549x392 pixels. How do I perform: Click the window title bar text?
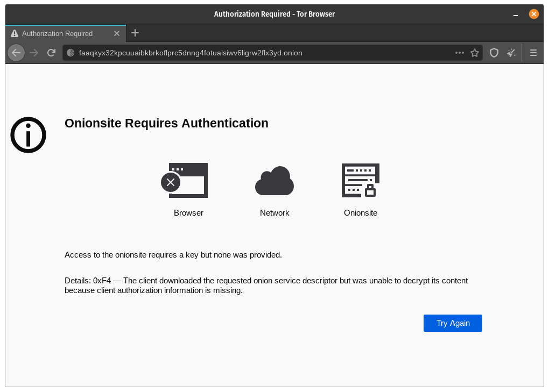click(274, 14)
